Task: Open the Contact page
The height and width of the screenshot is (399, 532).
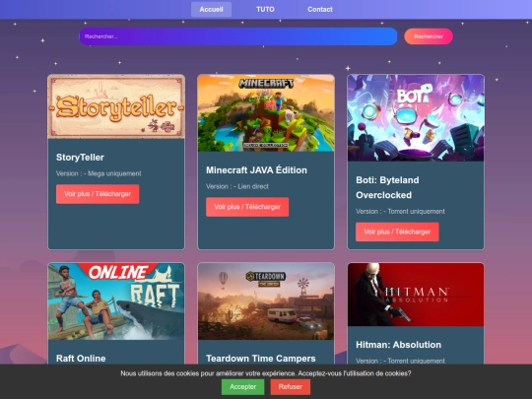Action: click(x=320, y=10)
